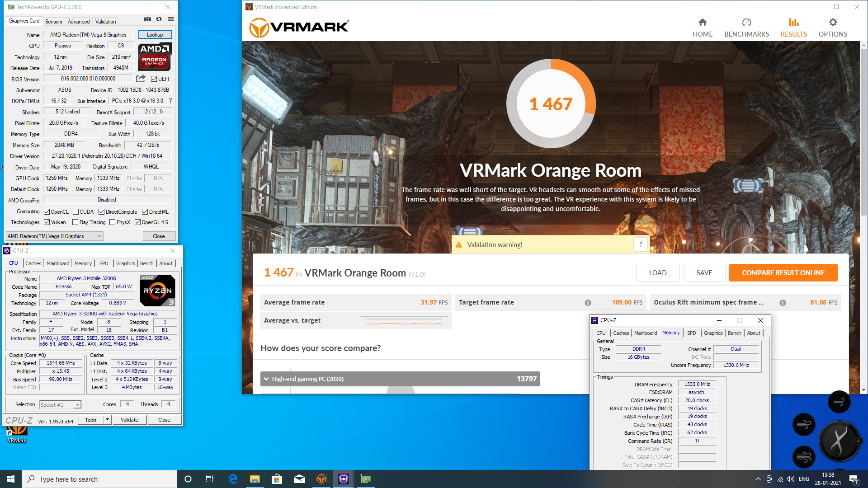Open File Explorer from taskbar
Image resolution: width=868 pixels, height=488 pixels.
(255, 479)
